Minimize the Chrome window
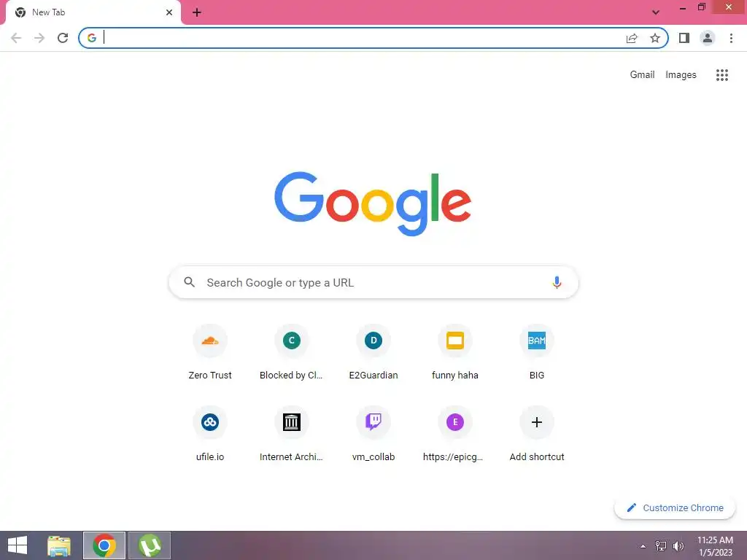 pyautogui.click(x=683, y=7)
